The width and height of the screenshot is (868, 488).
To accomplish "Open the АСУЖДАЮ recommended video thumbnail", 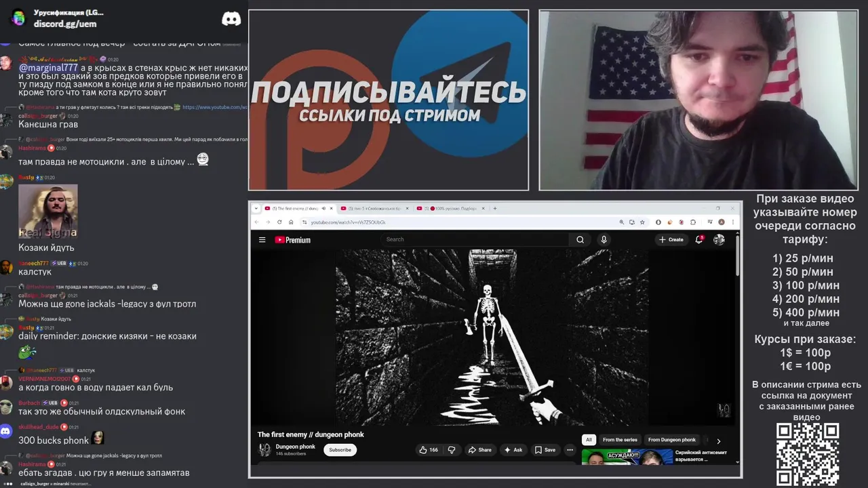I will (x=627, y=456).
